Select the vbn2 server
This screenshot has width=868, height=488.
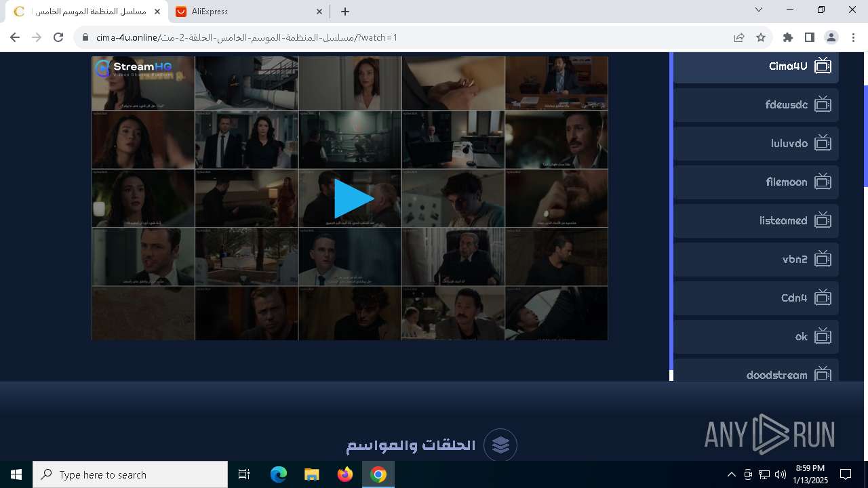point(756,260)
